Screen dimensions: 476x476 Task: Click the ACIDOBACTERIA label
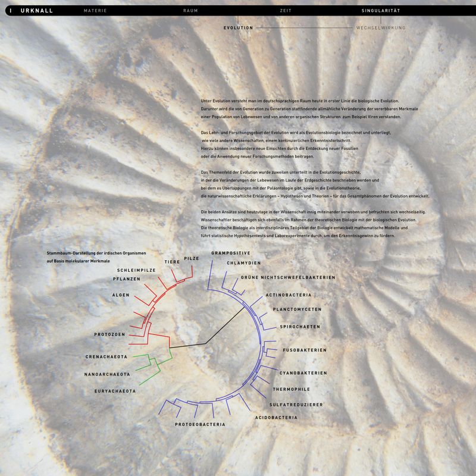(x=276, y=418)
